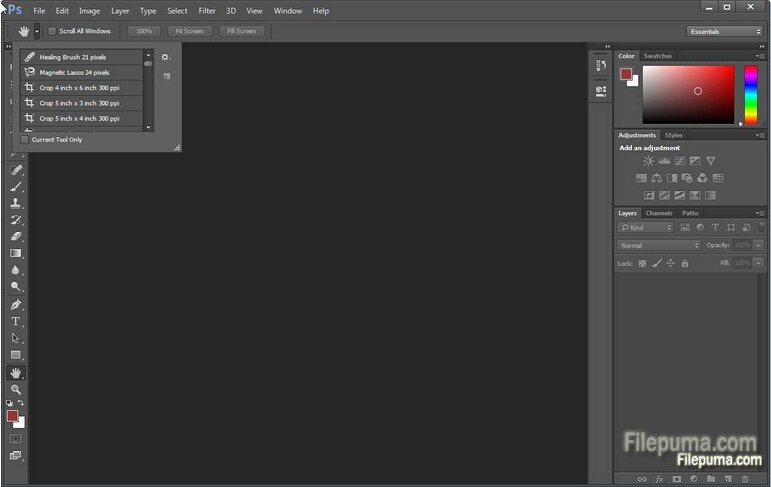Switch to the Channels tab
Image resolution: width=771 pixels, height=487 pixels.
(x=659, y=213)
